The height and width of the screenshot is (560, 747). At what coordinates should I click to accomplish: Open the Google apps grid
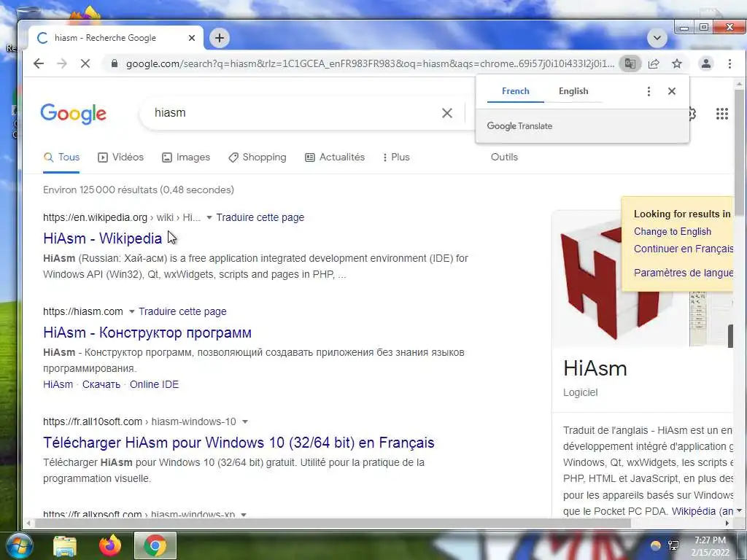click(722, 113)
